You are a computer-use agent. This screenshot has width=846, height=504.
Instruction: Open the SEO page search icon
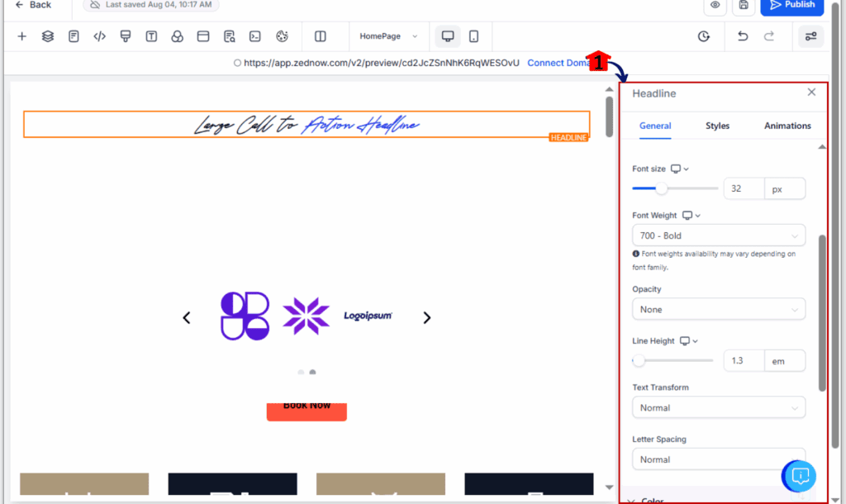point(230,36)
